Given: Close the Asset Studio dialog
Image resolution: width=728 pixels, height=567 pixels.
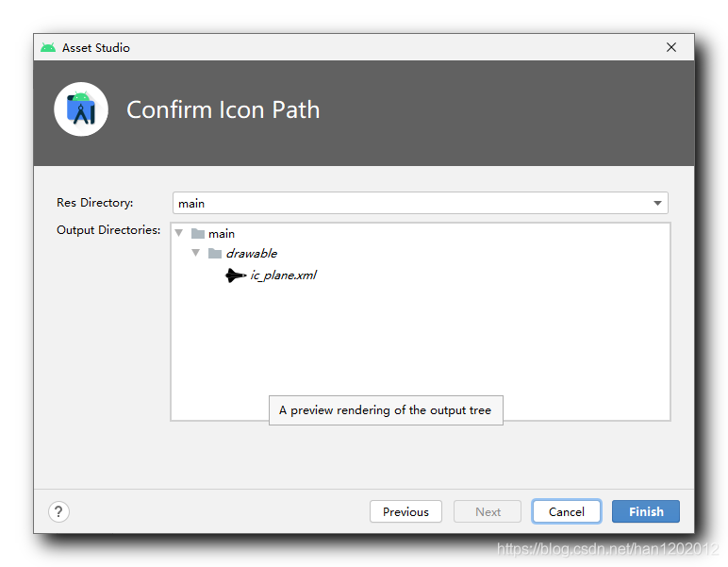Looking at the screenshot, I should click(x=671, y=47).
